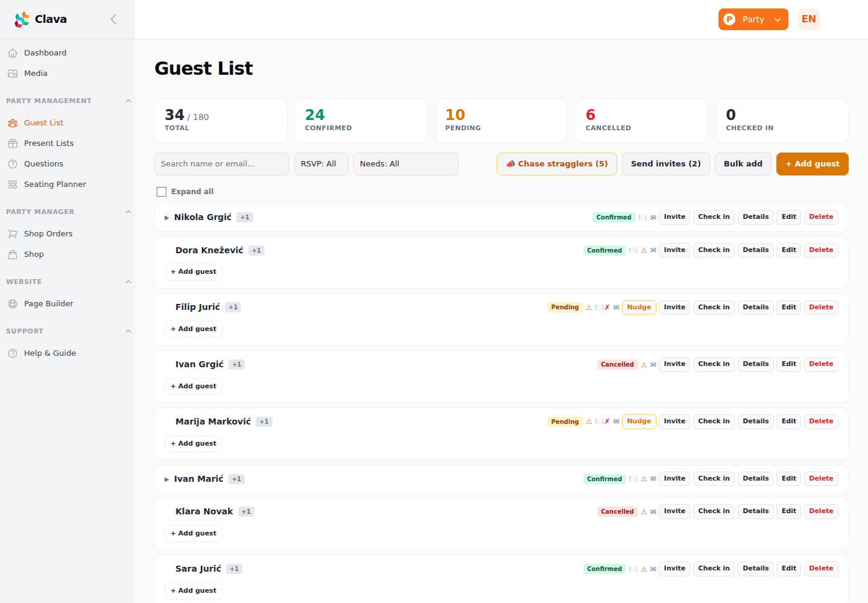The image size is (868, 603).
Task: Click the Questions help-circle icon
Action: point(13,164)
